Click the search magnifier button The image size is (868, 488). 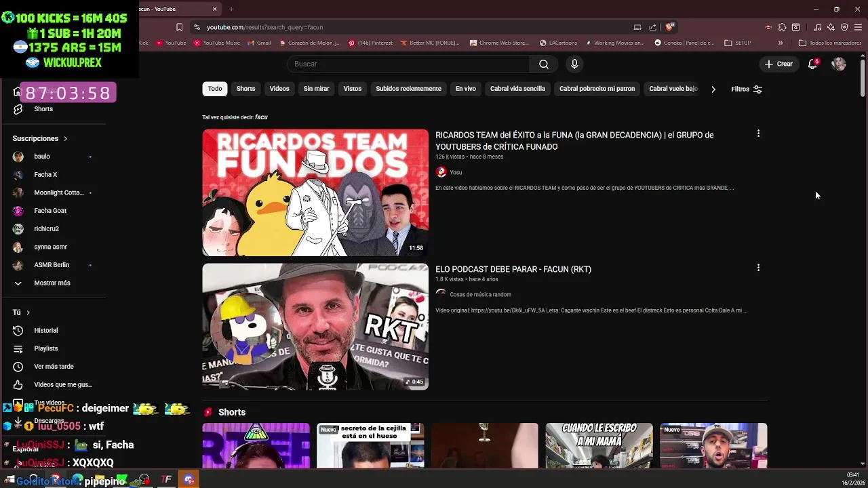coord(544,64)
